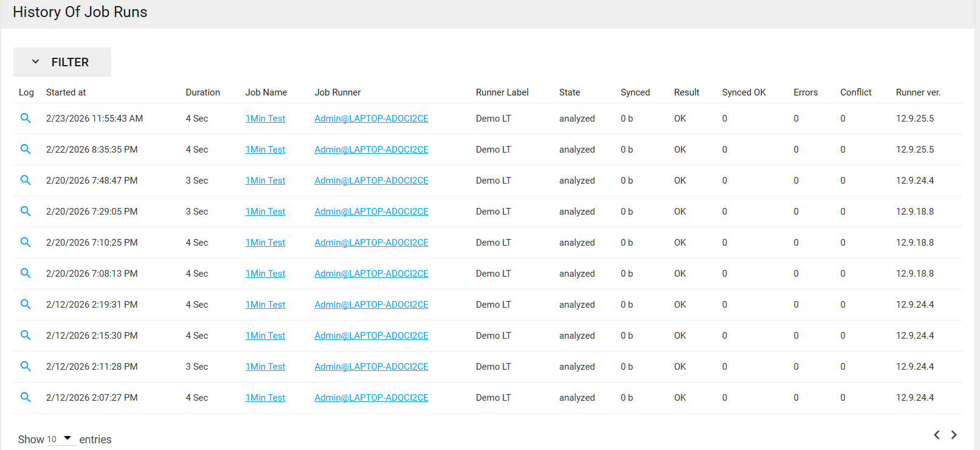Image resolution: width=980 pixels, height=450 pixels.
Task: Open log for 2/23/2026 11:55:43 AM run
Action: [26, 118]
